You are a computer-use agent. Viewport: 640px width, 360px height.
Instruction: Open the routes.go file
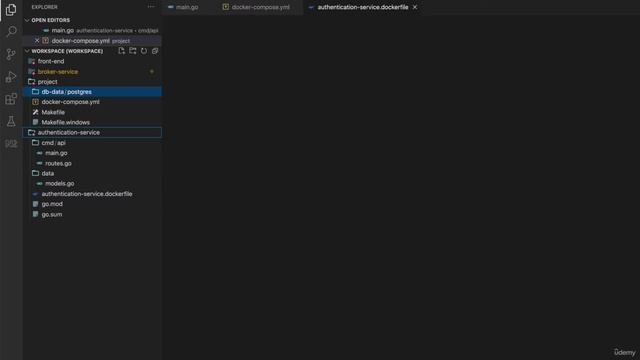92,163
